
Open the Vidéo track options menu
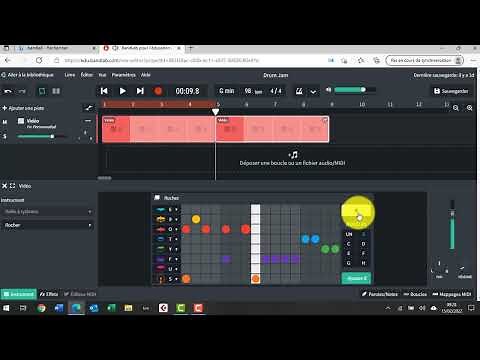pos(88,121)
